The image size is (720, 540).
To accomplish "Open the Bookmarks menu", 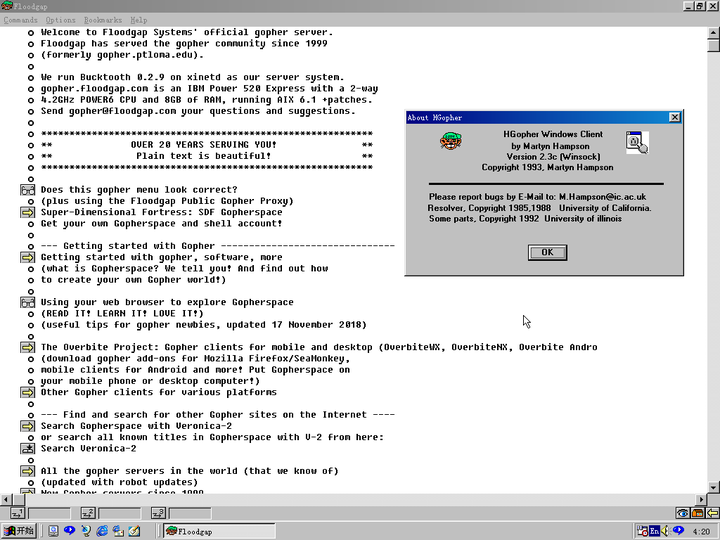I will tap(102, 20).
